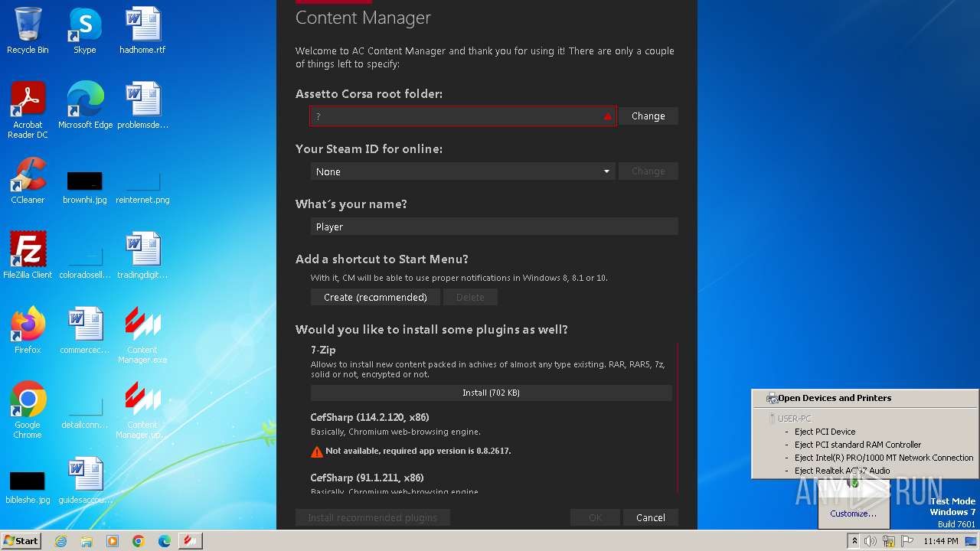Open the Start menu

click(x=21, y=541)
